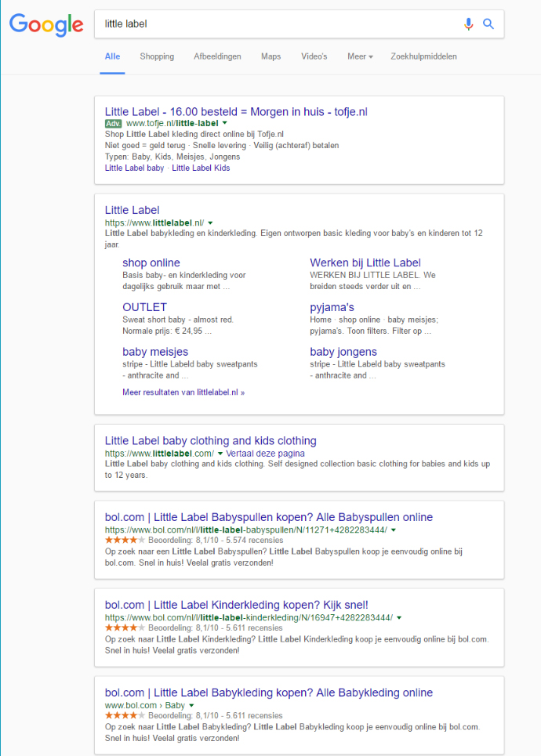The width and height of the screenshot is (541, 756).
Task: Open the baby meisjes sitelink
Action: (x=155, y=352)
